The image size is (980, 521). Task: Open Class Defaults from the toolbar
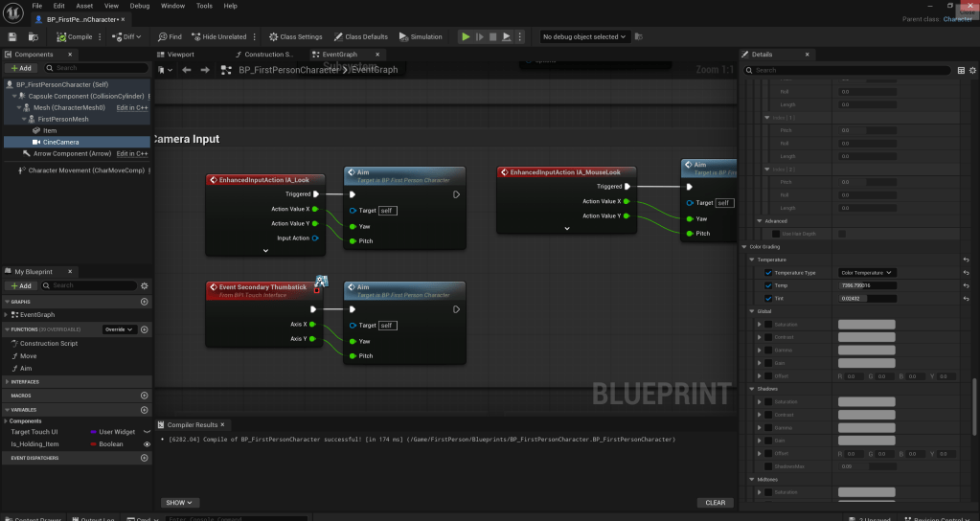point(360,37)
